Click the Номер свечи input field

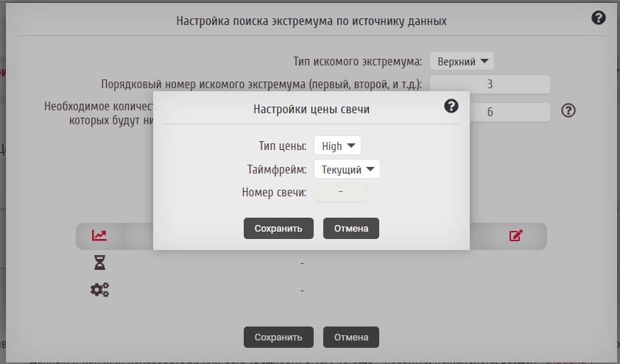(x=340, y=193)
